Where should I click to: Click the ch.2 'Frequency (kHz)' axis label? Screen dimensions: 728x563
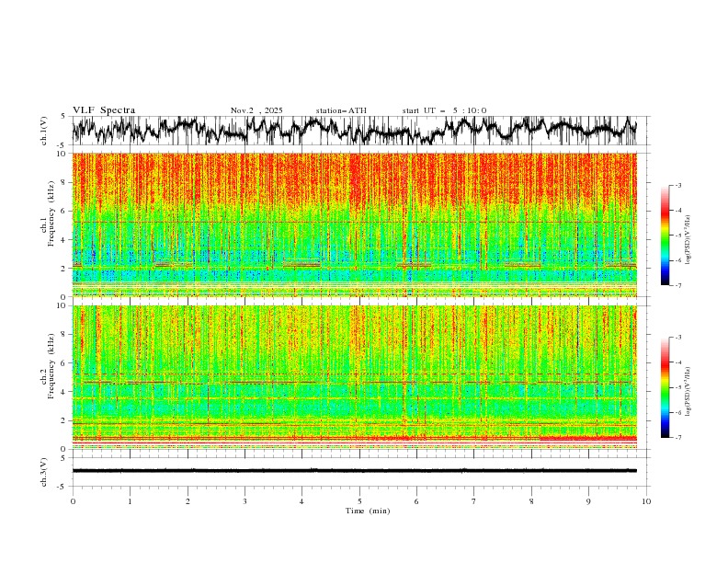tap(51, 366)
